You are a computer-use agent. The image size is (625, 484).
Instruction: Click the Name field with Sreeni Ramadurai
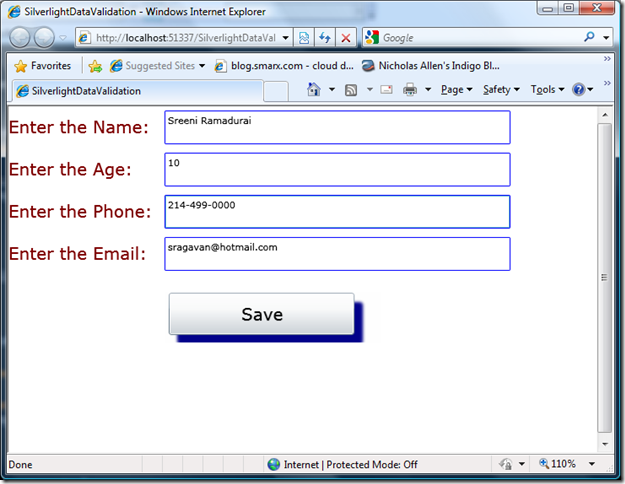(337, 128)
